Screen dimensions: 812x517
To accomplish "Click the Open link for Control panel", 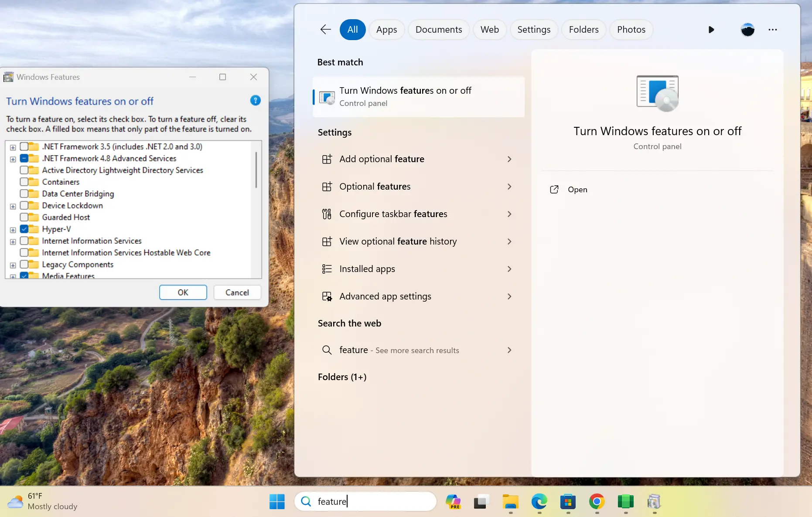I will click(x=577, y=189).
